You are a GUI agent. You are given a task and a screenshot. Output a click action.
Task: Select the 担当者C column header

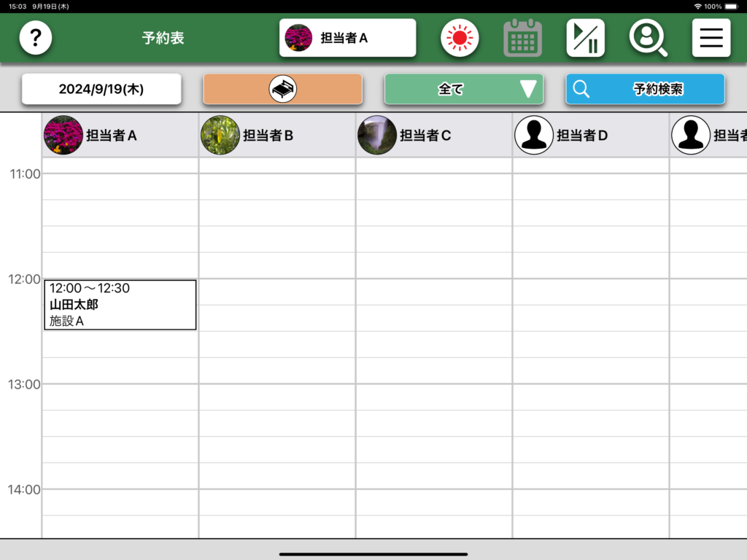(434, 135)
